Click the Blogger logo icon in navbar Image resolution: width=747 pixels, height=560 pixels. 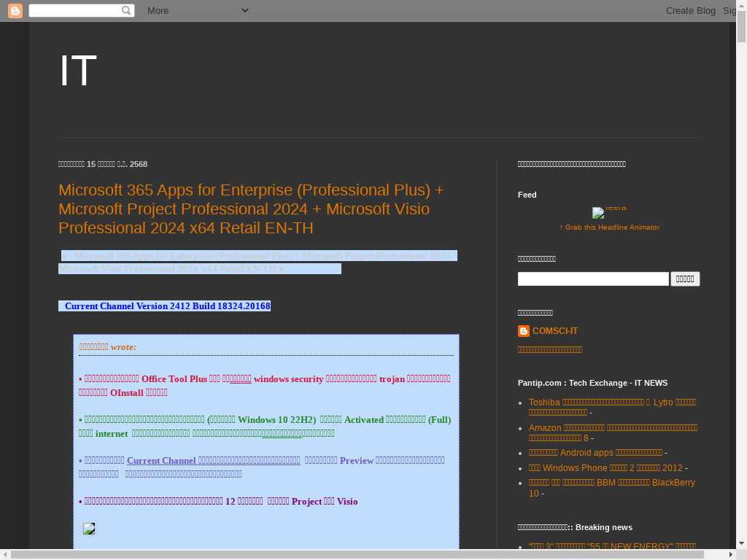[15, 10]
